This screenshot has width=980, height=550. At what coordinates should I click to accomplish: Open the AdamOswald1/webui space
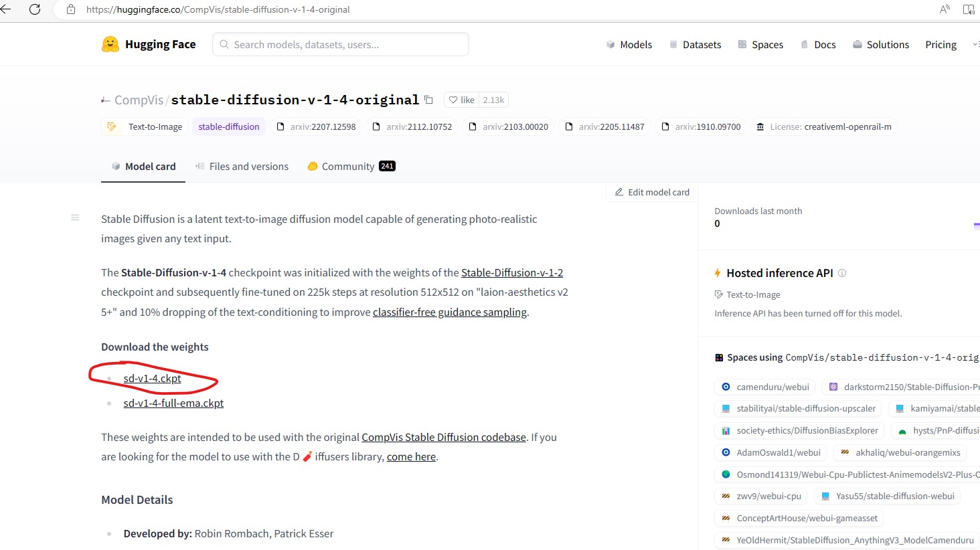(771, 452)
